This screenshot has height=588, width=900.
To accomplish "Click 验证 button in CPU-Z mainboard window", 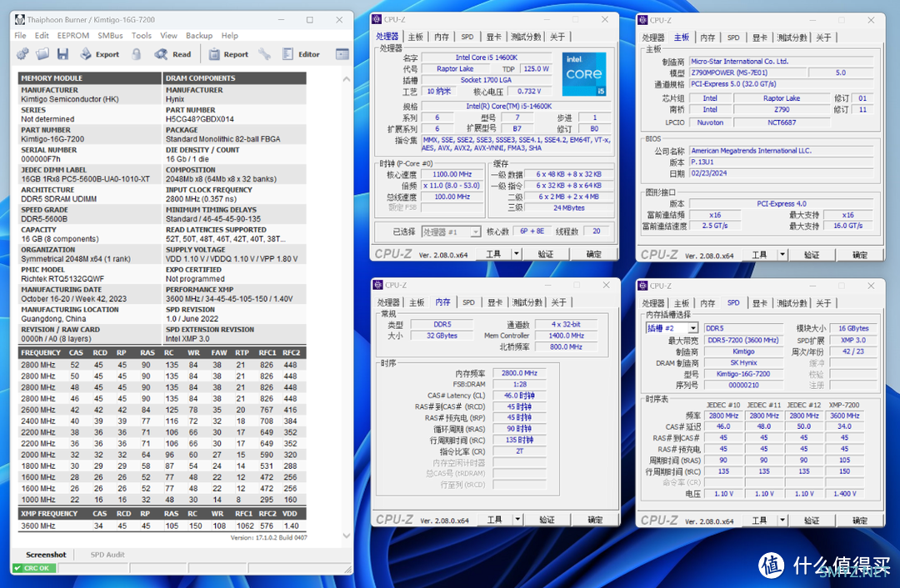I will click(812, 254).
